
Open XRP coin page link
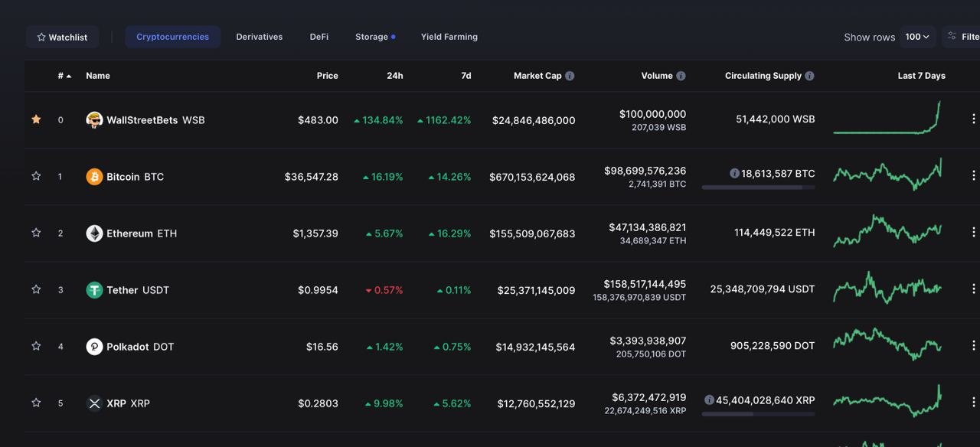[x=128, y=403]
